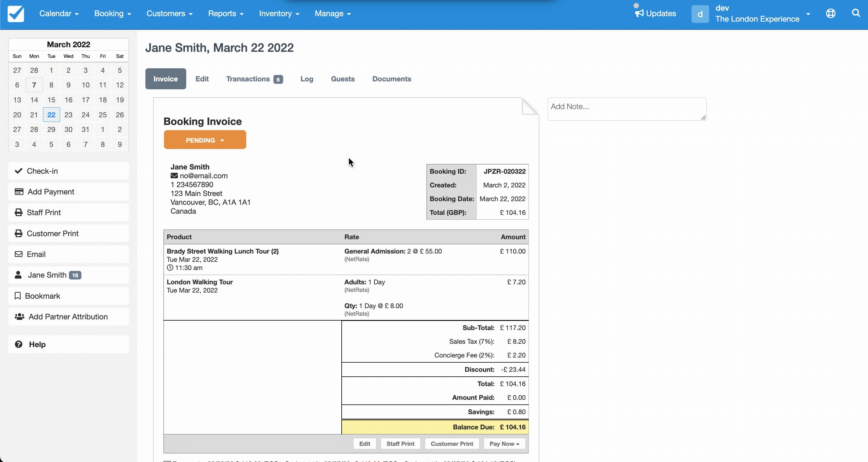Click Staff Print in the sidebar
The width and height of the screenshot is (868, 462).
[68, 212]
